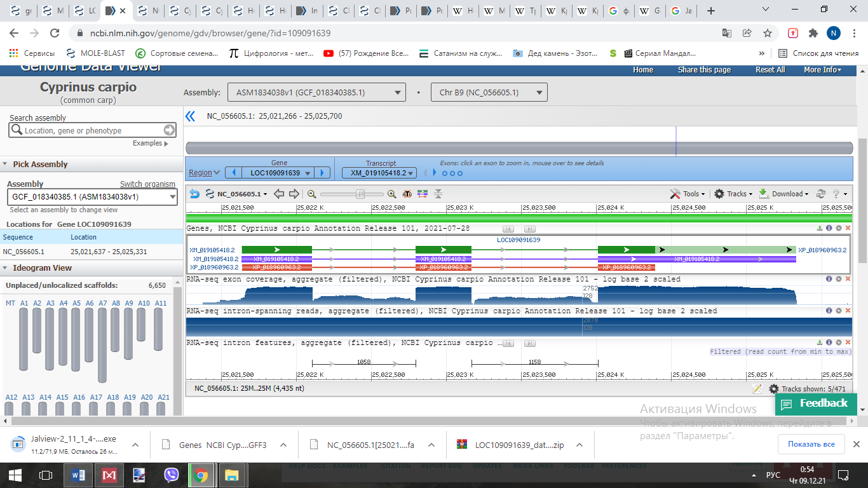Open the Assembly ASM1834038v1 dropdown

coord(316,93)
